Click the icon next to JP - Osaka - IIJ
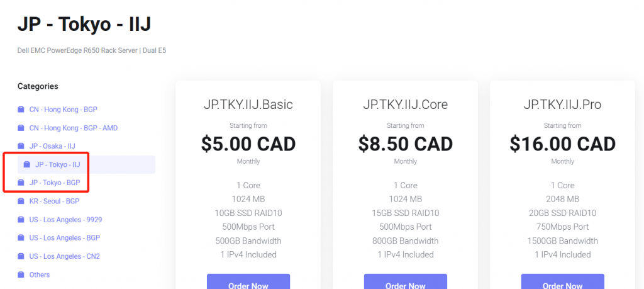The width and height of the screenshot is (644, 289). [21, 146]
